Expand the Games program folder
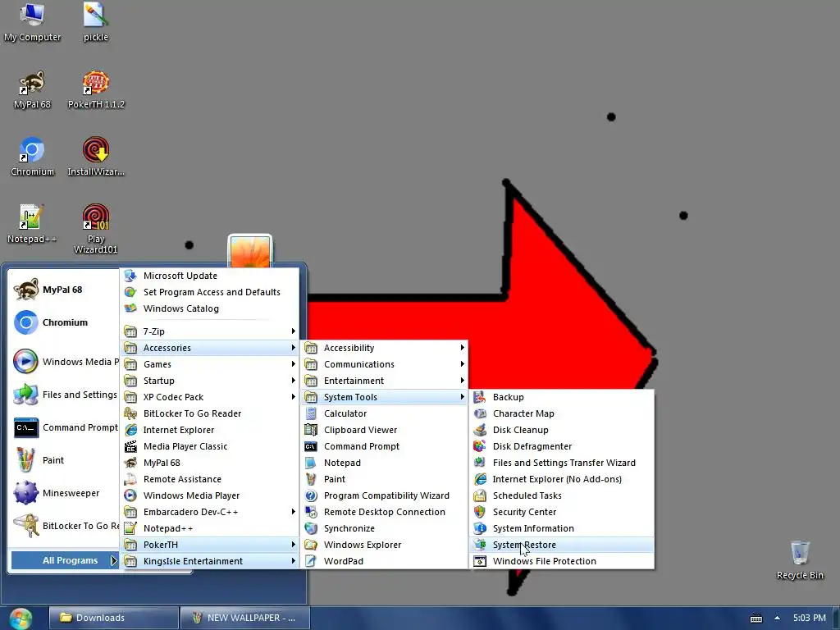Screen dimensions: 840x630 point(209,364)
